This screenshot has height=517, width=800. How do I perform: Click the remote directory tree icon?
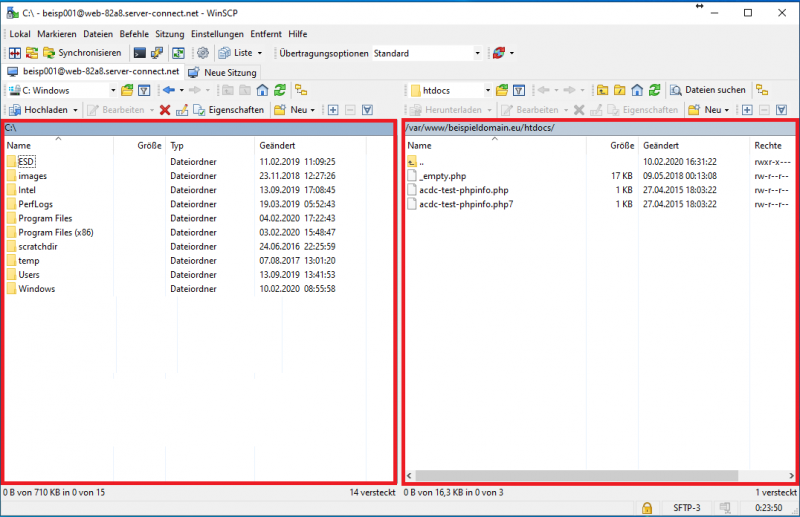pyautogui.click(x=762, y=90)
